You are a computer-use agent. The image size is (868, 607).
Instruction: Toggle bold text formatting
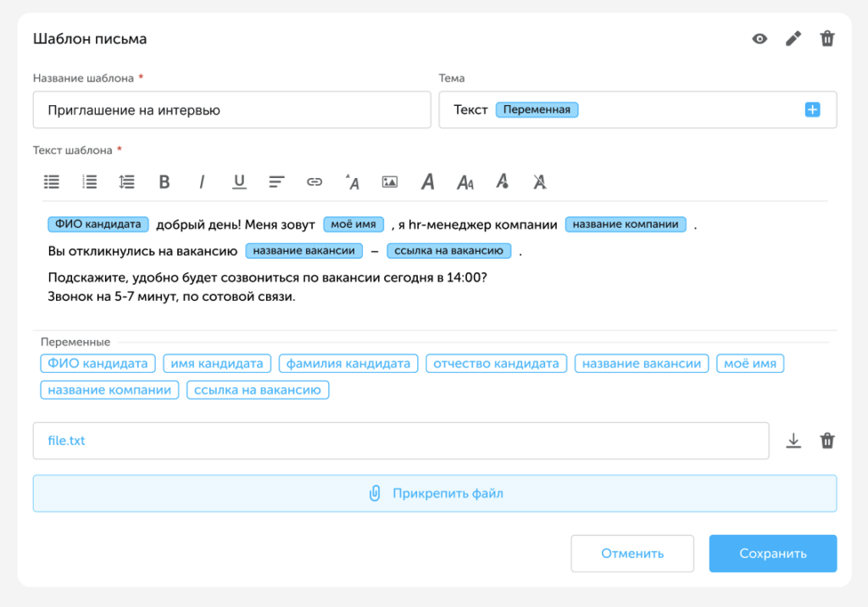(164, 181)
